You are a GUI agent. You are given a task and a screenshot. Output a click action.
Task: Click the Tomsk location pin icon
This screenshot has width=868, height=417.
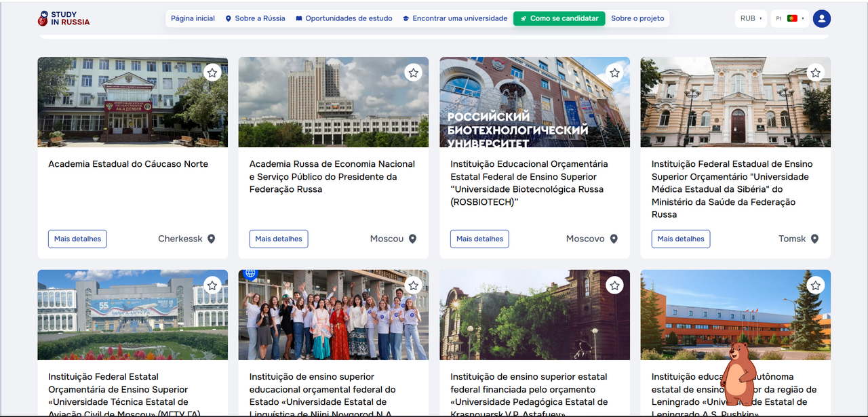814,239
